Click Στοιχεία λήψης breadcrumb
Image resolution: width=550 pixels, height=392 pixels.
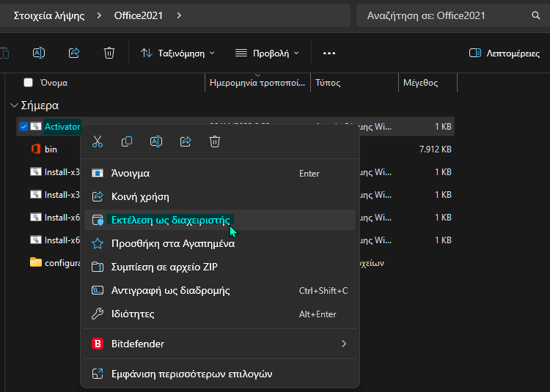49,15
